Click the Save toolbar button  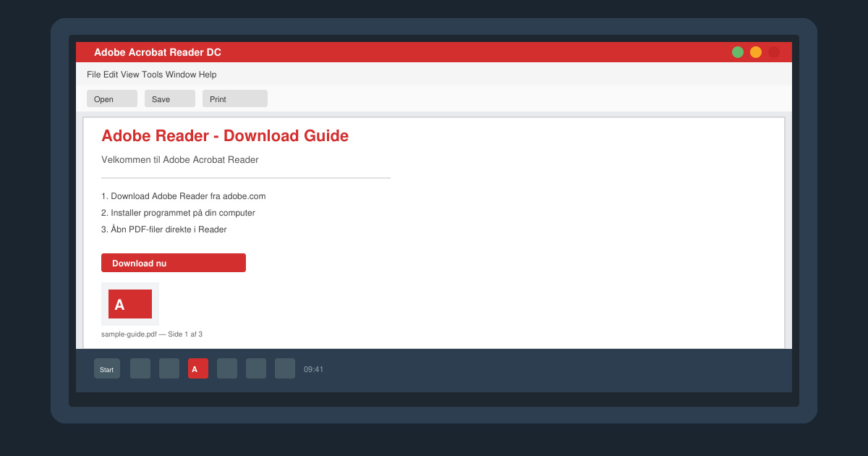pyautogui.click(x=170, y=98)
